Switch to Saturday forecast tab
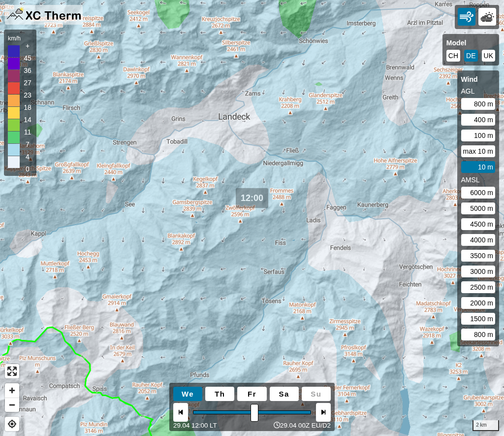504x436 pixels. click(284, 394)
